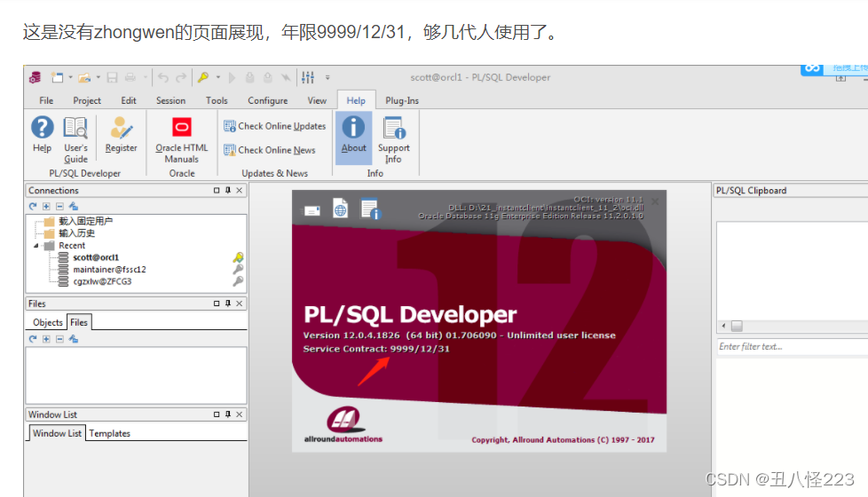Select scott@orcl1 connection
Image resolution: width=868 pixels, height=497 pixels.
click(96, 257)
